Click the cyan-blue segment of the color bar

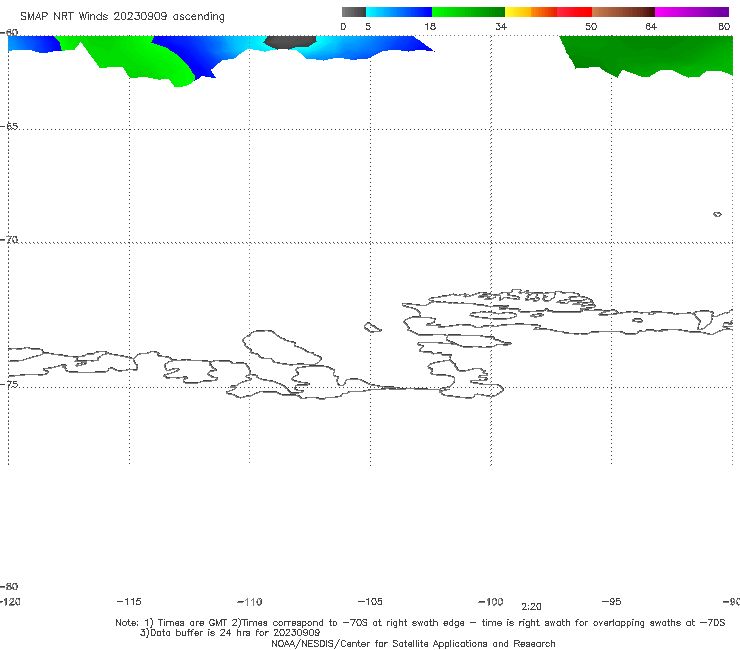[x=399, y=12]
